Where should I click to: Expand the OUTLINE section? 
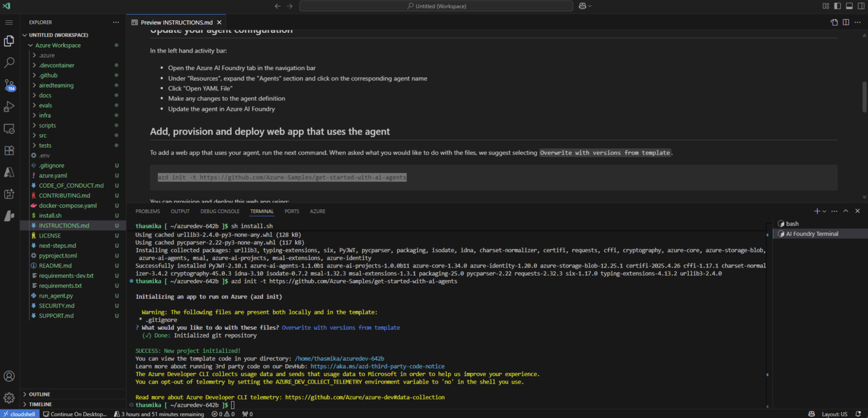click(x=40, y=394)
